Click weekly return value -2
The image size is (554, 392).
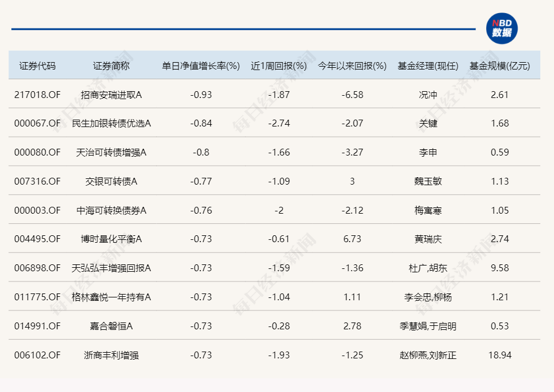(x=279, y=210)
